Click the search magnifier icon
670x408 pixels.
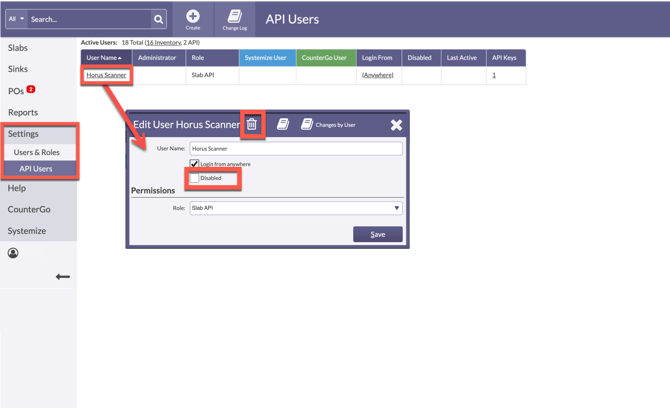click(159, 19)
